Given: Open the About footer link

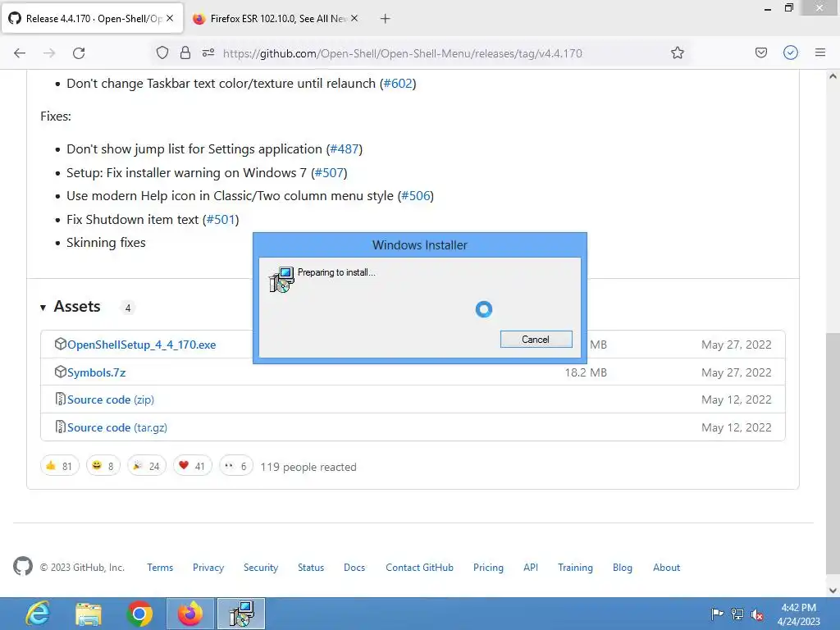Looking at the screenshot, I should click(x=666, y=568).
